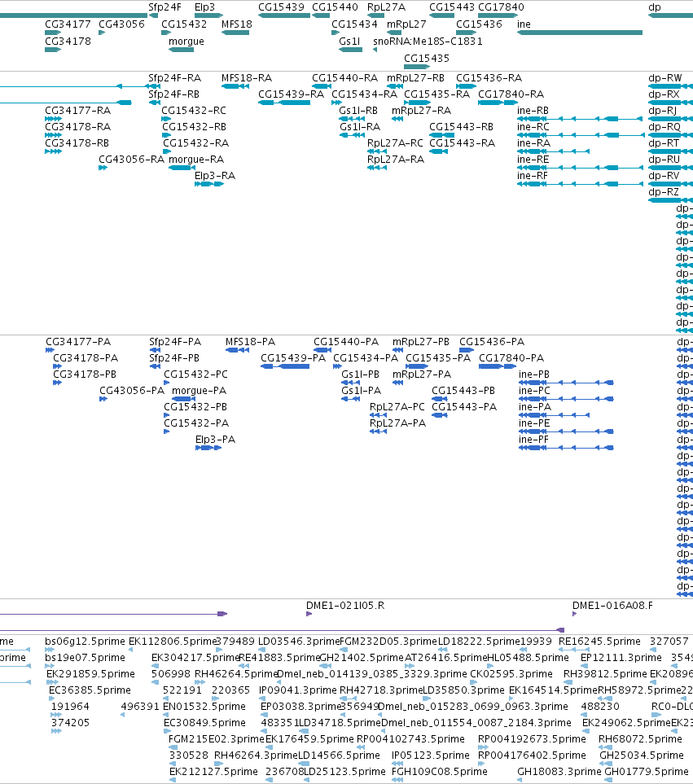Click protein RpL27A-PA

(398, 423)
